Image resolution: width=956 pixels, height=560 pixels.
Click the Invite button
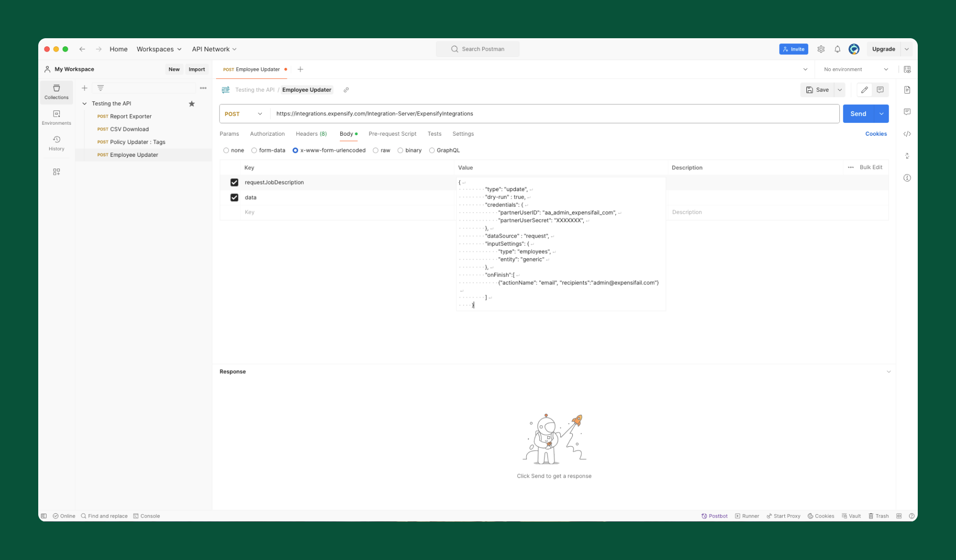pos(794,48)
